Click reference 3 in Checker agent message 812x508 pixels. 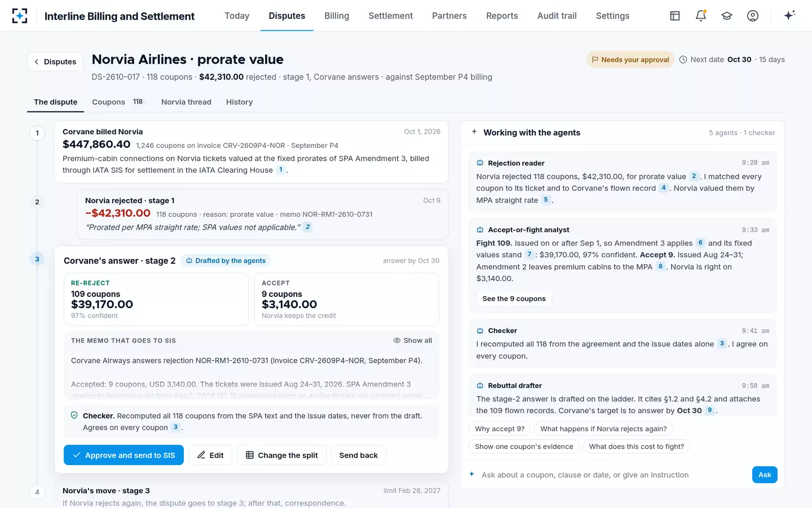(722, 343)
